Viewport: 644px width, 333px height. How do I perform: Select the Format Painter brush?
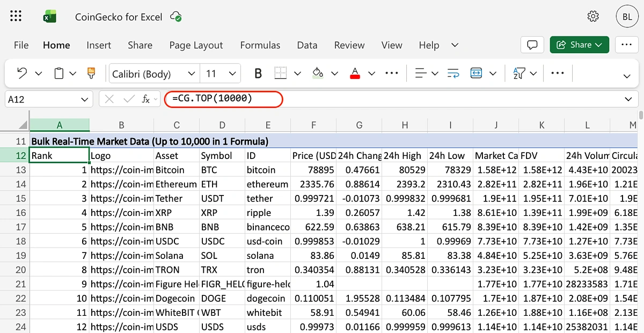91,73
